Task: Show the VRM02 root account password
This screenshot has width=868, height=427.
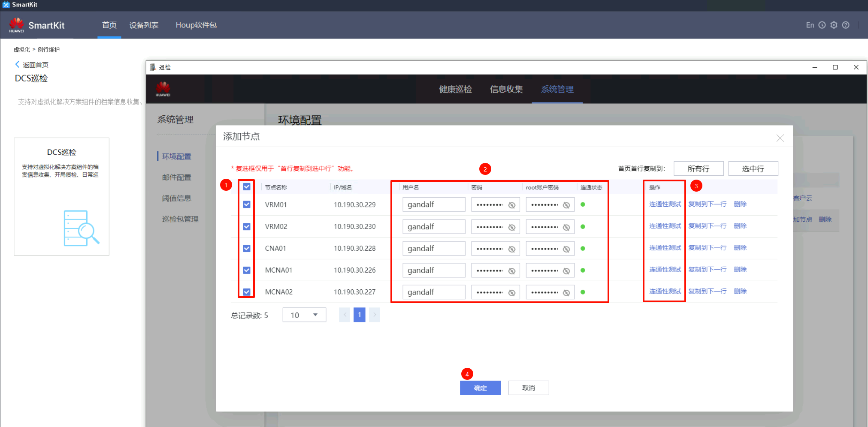Action: tap(566, 227)
